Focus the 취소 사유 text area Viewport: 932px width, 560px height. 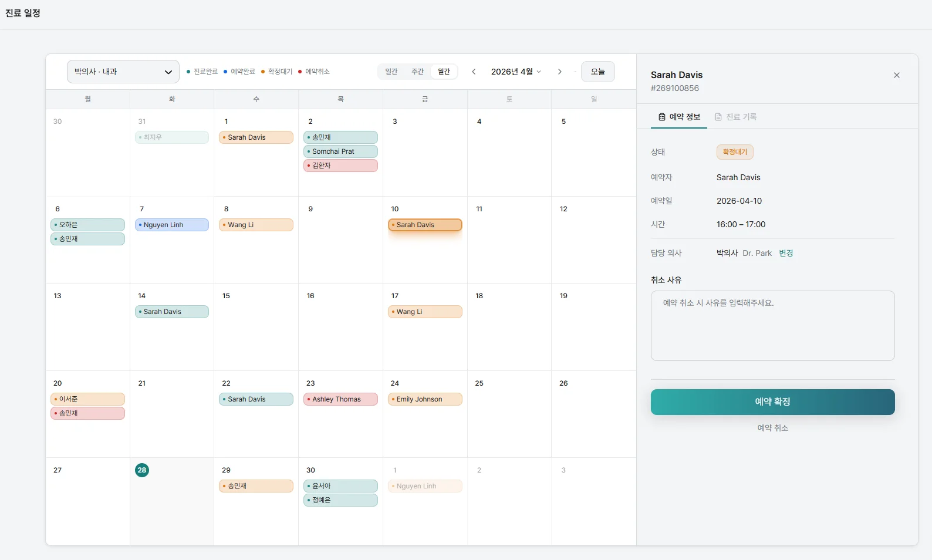(772, 326)
